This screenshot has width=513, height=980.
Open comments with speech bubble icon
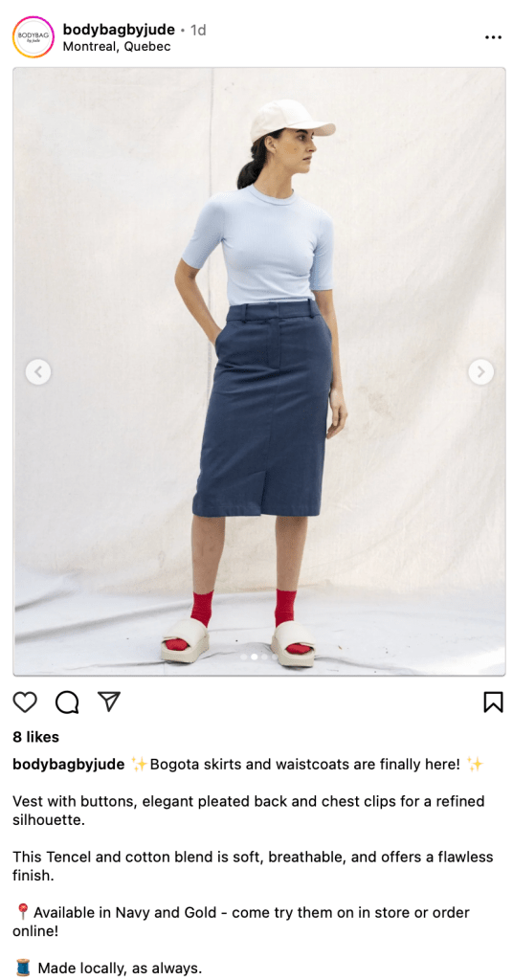tap(67, 702)
